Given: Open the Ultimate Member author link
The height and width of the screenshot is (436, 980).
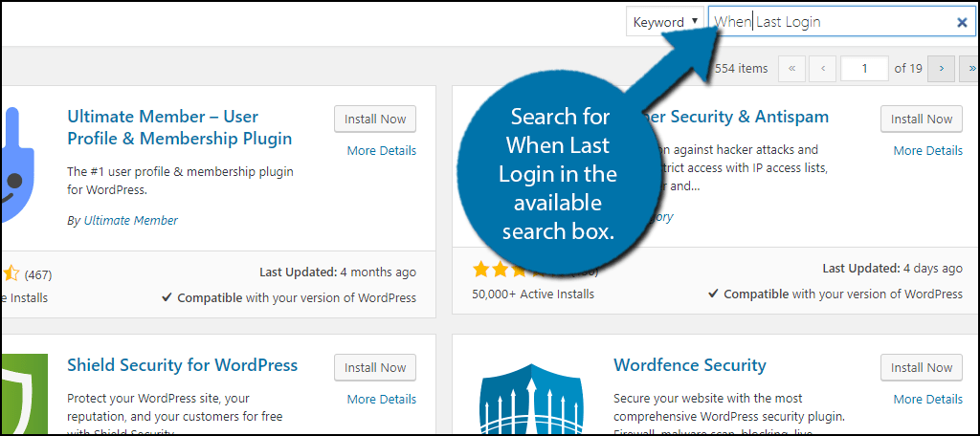Looking at the screenshot, I should 130,220.
